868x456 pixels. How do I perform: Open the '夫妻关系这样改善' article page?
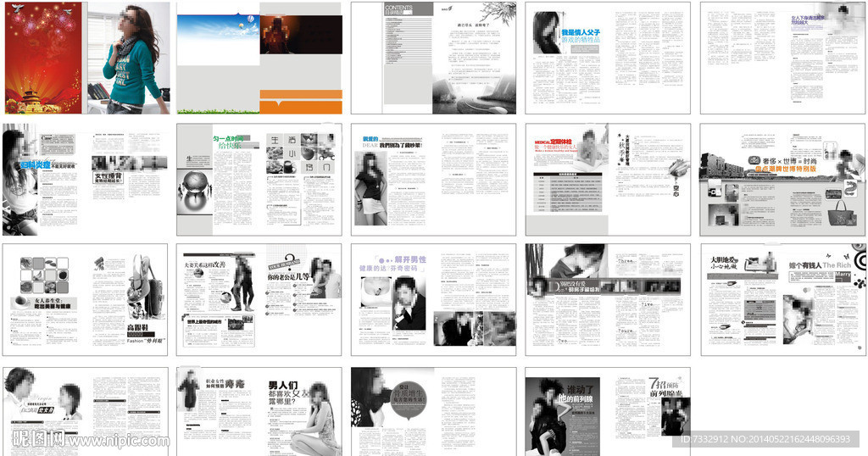click(218, 299)
